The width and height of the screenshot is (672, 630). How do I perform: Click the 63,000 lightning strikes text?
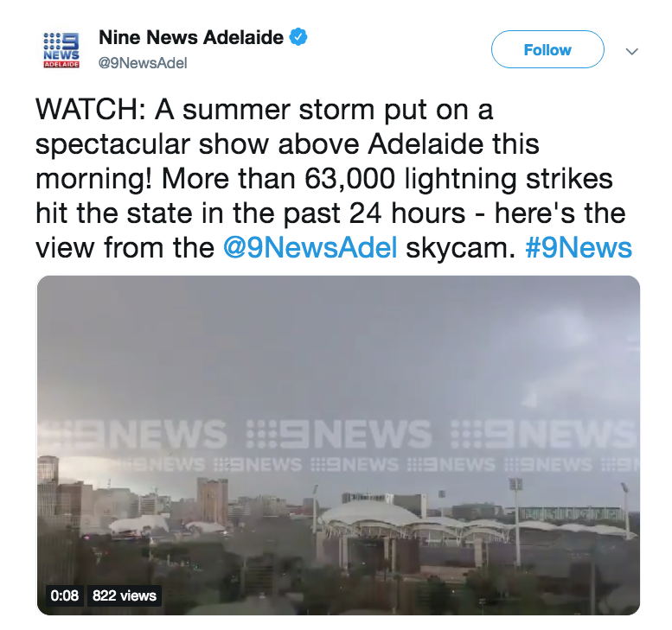pyautogui.click(x=458, y=178)
